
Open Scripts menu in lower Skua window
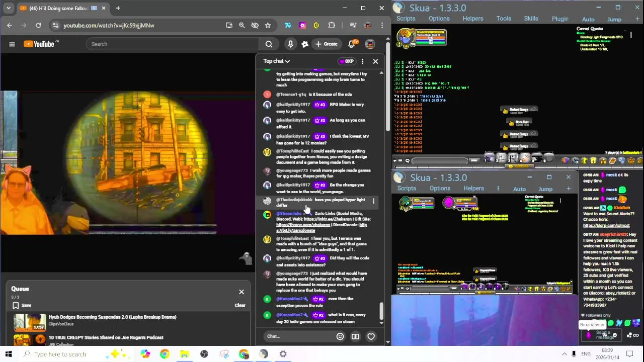(x=407, y=189)
